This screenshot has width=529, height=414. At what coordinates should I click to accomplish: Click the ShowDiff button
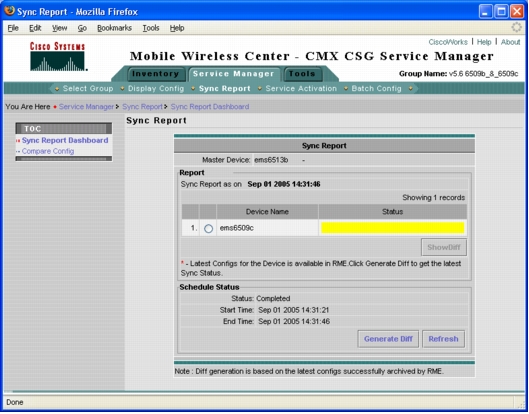click(444, 247)
